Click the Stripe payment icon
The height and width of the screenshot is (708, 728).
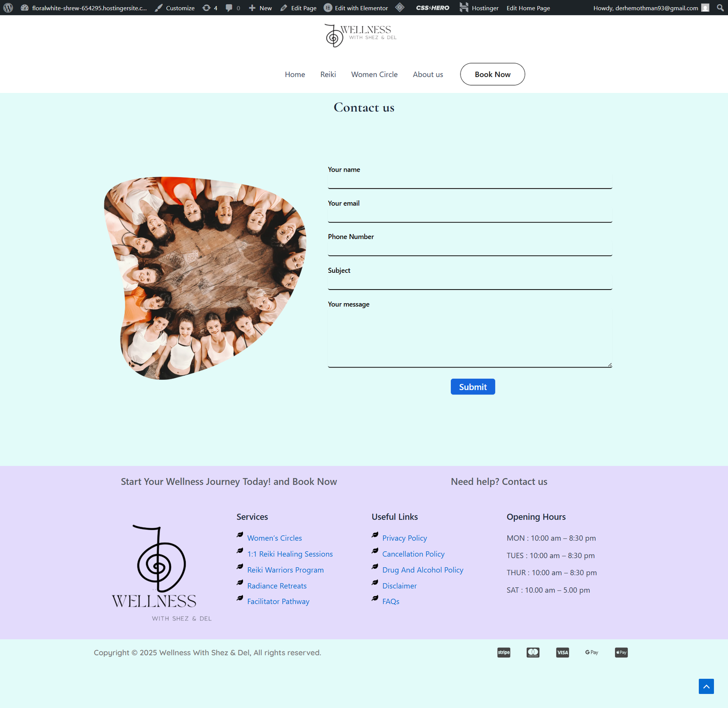[x=504, y=652]
